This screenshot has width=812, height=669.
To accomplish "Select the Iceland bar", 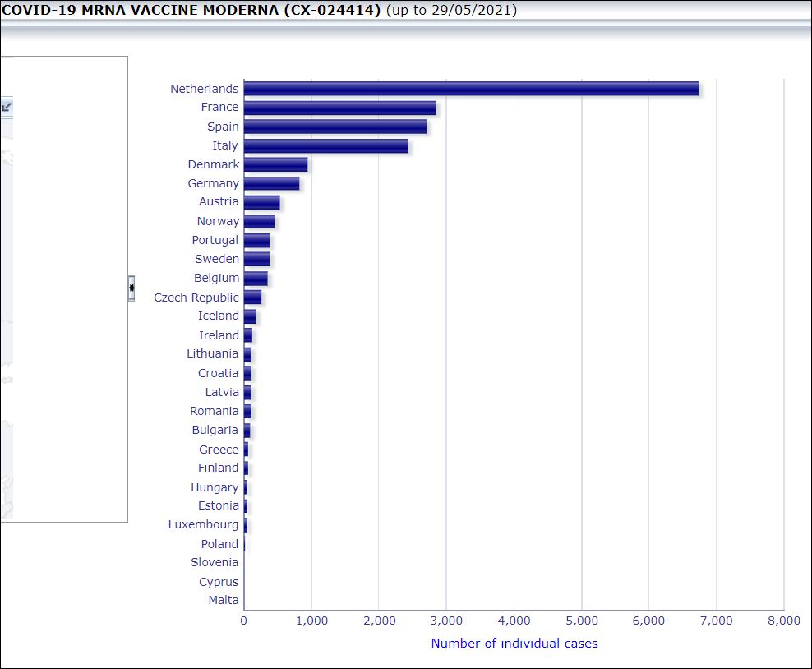I will point(250,316).
